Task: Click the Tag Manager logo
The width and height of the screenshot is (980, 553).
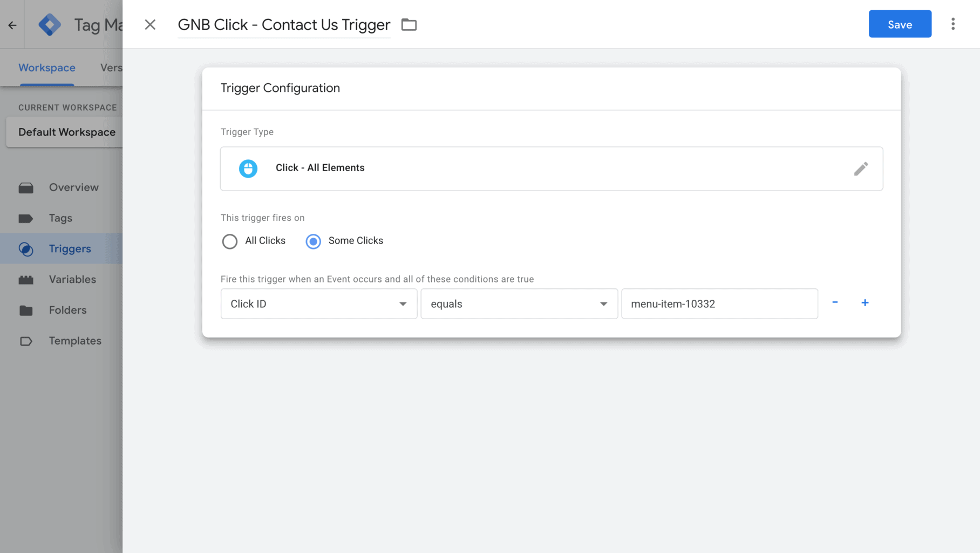Action: 50,24
